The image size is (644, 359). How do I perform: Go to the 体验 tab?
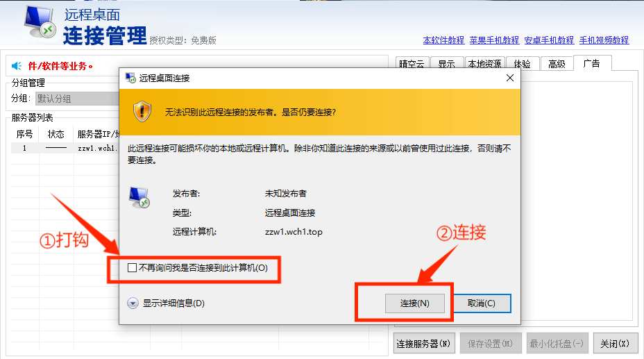point(523,64)
